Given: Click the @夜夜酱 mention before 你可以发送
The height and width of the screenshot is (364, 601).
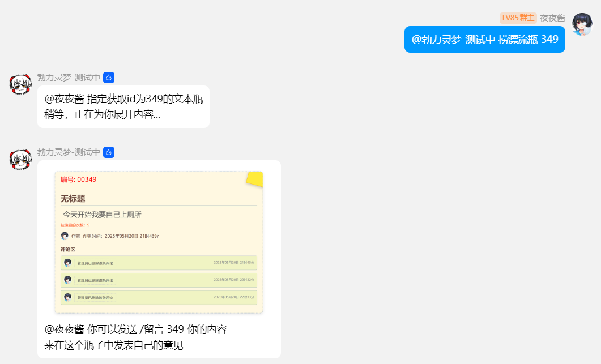Looking at the screenshot, I should (65, 329).
